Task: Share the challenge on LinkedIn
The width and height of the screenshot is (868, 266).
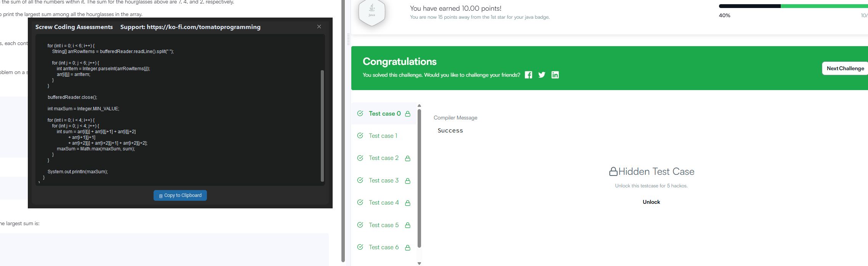Action: 555,75
